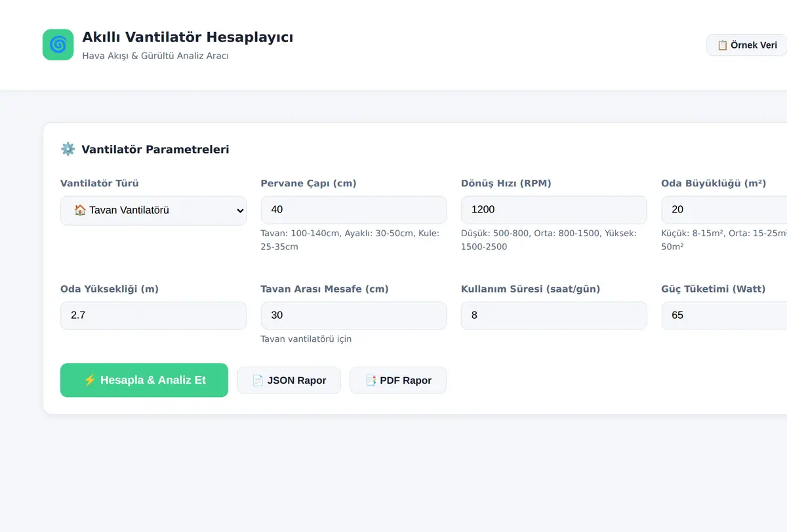This screenshot has height=532, width=787.
Task: Click the hint text starting with Tavan: 100-140cm
Action: [350, 240]
